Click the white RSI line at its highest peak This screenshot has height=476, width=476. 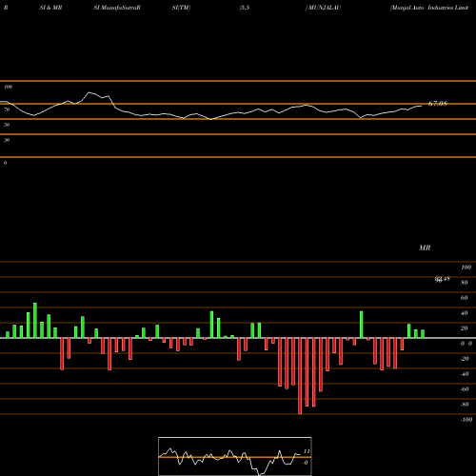tap(89, 92)
